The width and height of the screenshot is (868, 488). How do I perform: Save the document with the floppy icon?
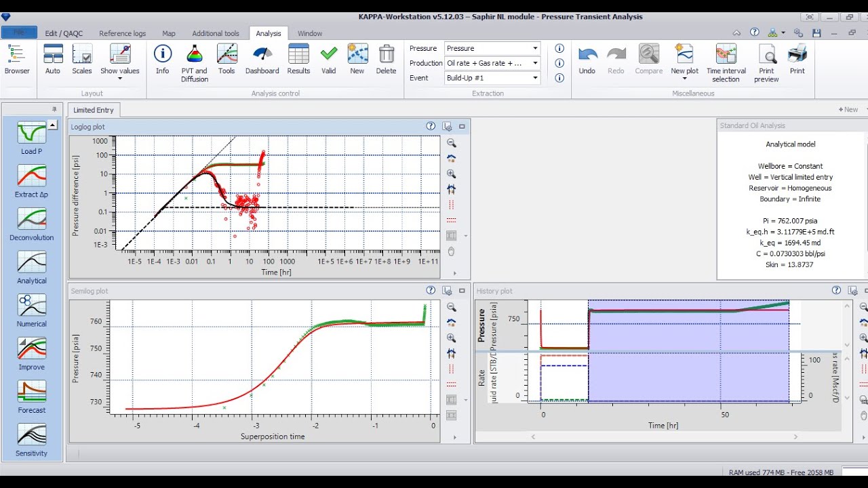click(x=816, y=33)
